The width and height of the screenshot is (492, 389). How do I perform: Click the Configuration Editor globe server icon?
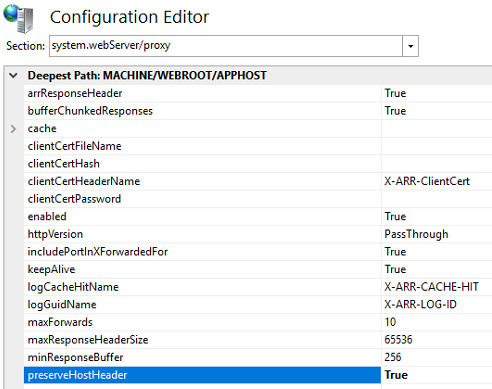coord(19,18)
